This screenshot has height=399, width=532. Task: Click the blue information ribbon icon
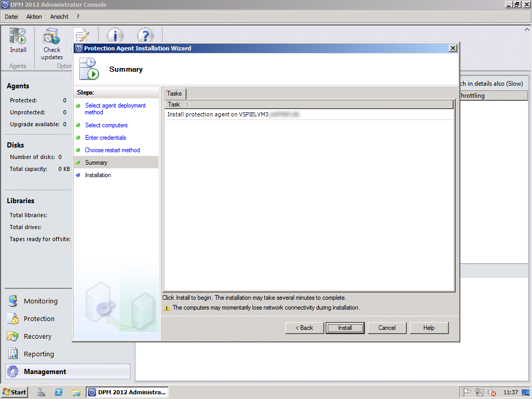coord(115,35)
